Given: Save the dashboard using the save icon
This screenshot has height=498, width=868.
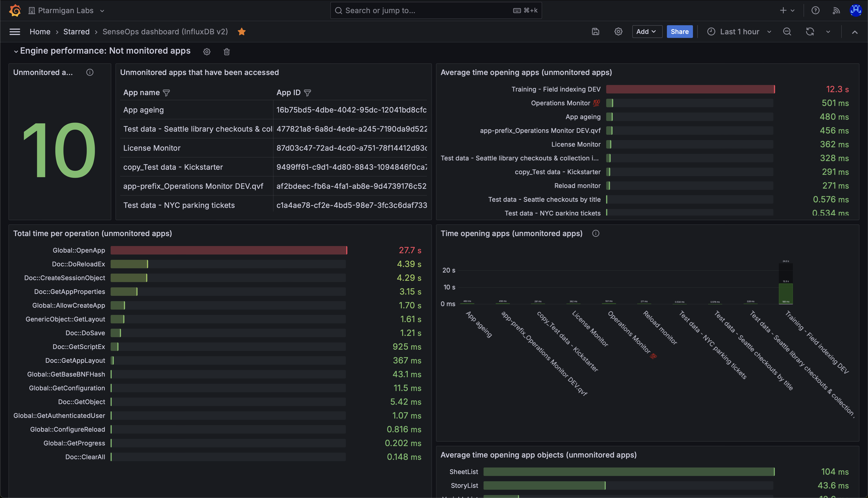Looking at the screenshot, I should coord(595,31).
